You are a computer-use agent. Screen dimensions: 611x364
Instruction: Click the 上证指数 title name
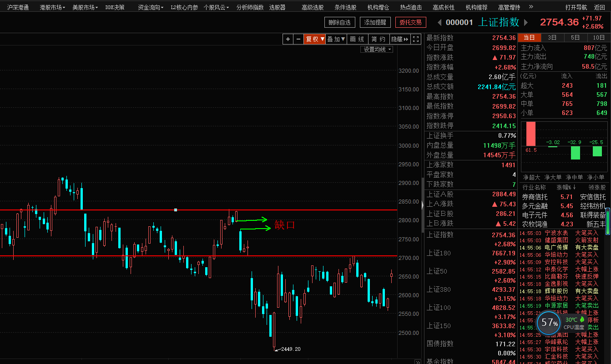498,22
